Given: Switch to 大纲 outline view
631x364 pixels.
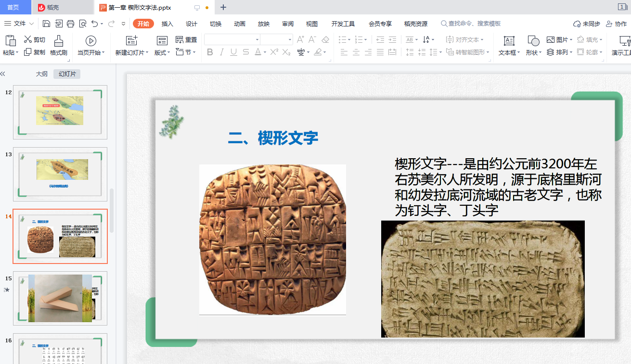Looking at the screenshot, I should [42, 74].
